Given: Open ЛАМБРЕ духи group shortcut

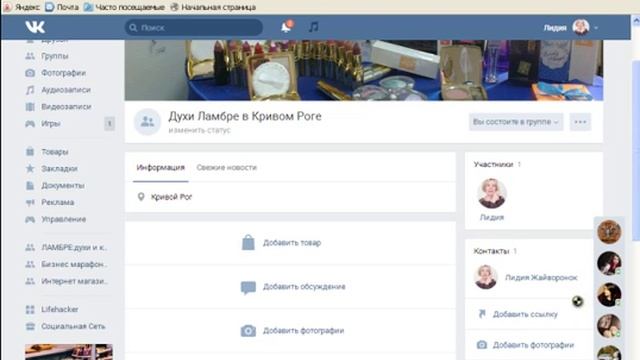Looking at the screenshot, I should (74, 247).
